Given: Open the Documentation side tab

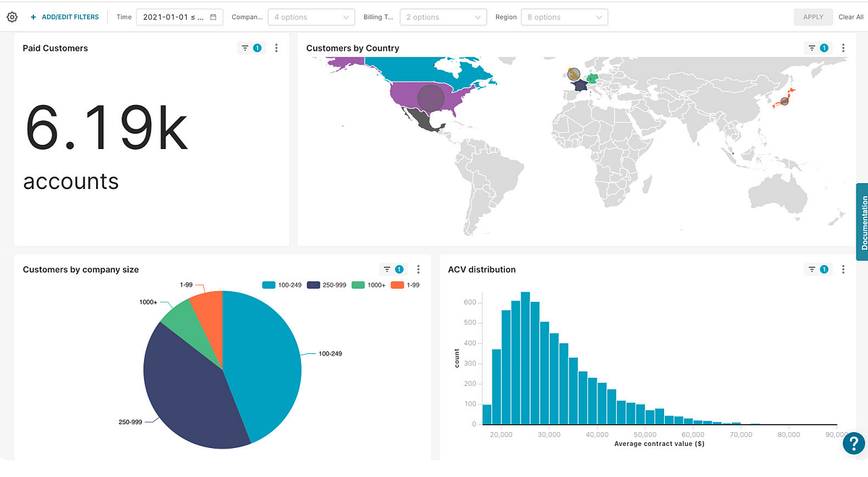Looking at the screenshot, I should (x=862, y=221).
